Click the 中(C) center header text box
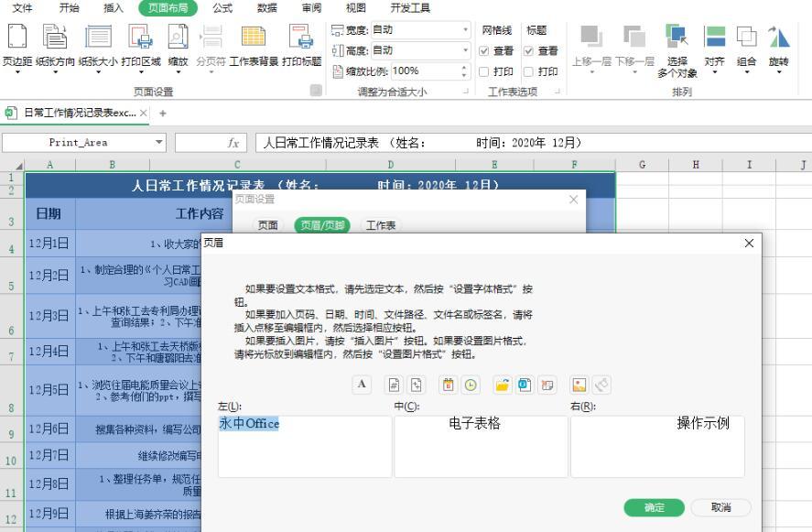Screen dimensions: 812x532 [x=481, y=447]
